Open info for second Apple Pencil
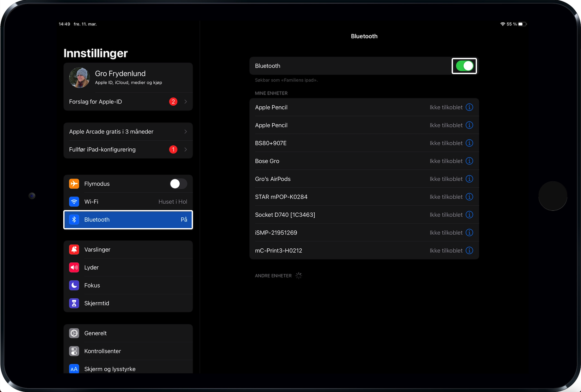The height and width of the screenshot is (392, 581). tap(469, 125)
